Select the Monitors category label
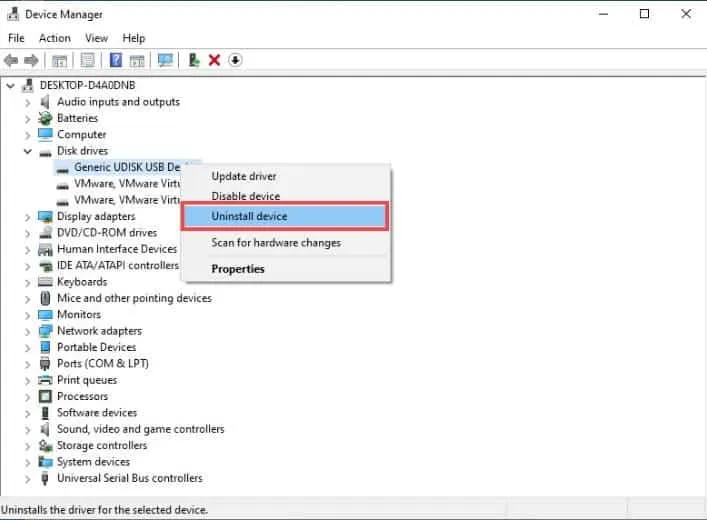 tap(79, 314)
